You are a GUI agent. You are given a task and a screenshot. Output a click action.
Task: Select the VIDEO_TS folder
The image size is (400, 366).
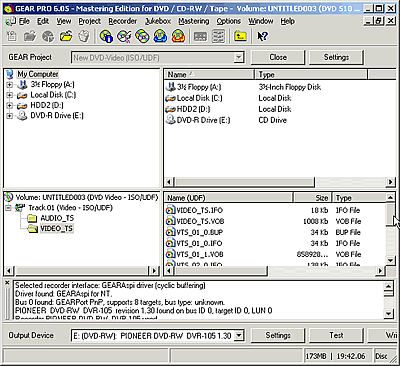(56, 229)
